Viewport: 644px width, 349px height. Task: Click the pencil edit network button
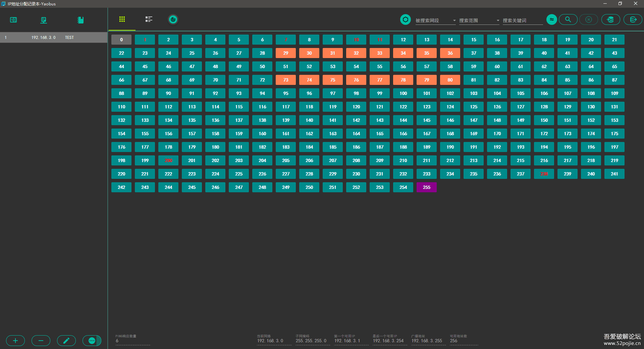[66, 341]
